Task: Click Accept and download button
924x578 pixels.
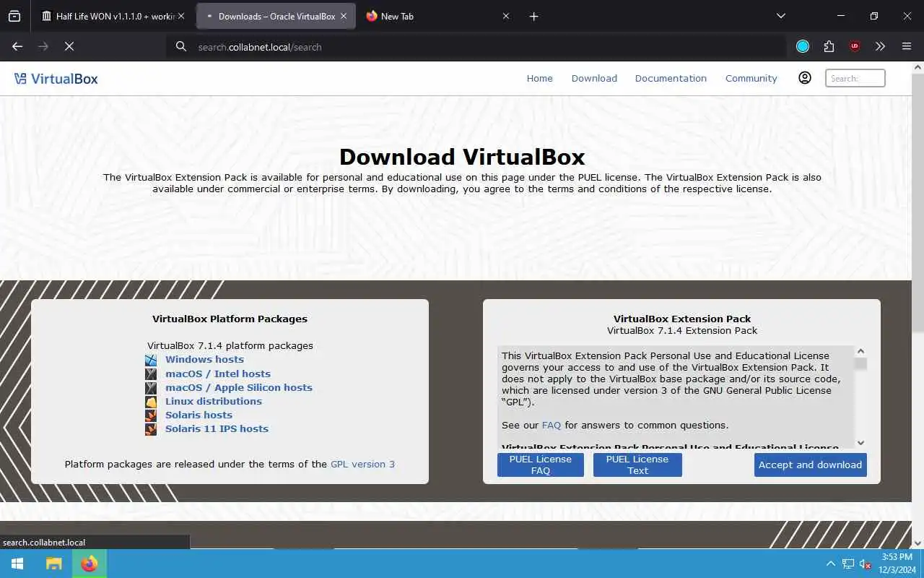Action: pos(810,465)
